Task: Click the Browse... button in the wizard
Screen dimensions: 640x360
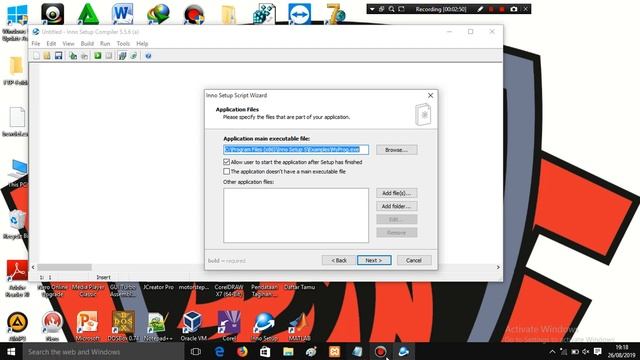Action: [x=396, y=150]
